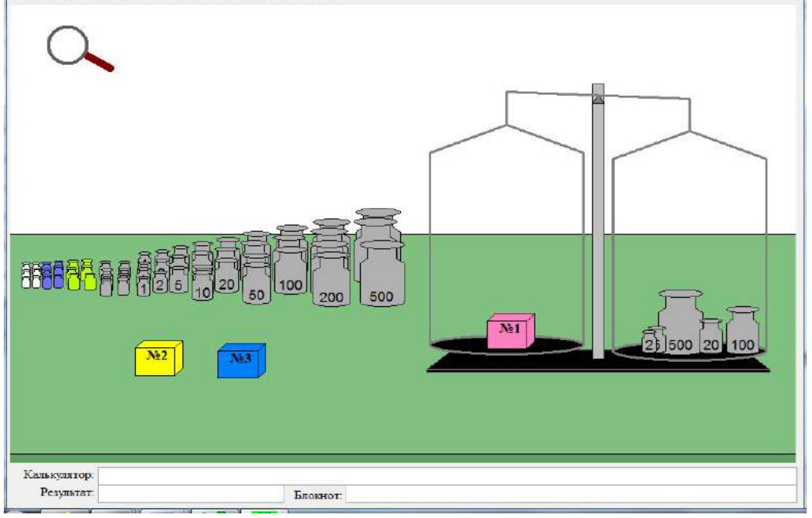Click the shelf weight labeled 500

pos(382,274)
